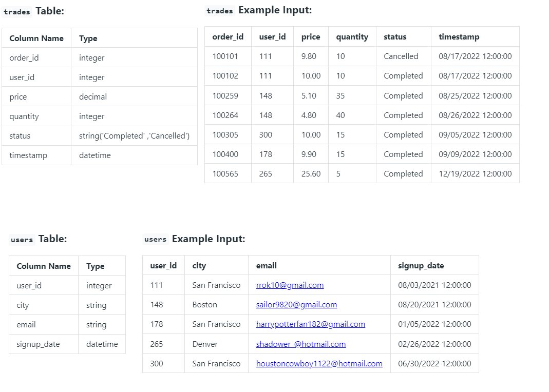Click the Cancelled status cell
Viewport: 549px width, 392px height.
pos(401,56)
